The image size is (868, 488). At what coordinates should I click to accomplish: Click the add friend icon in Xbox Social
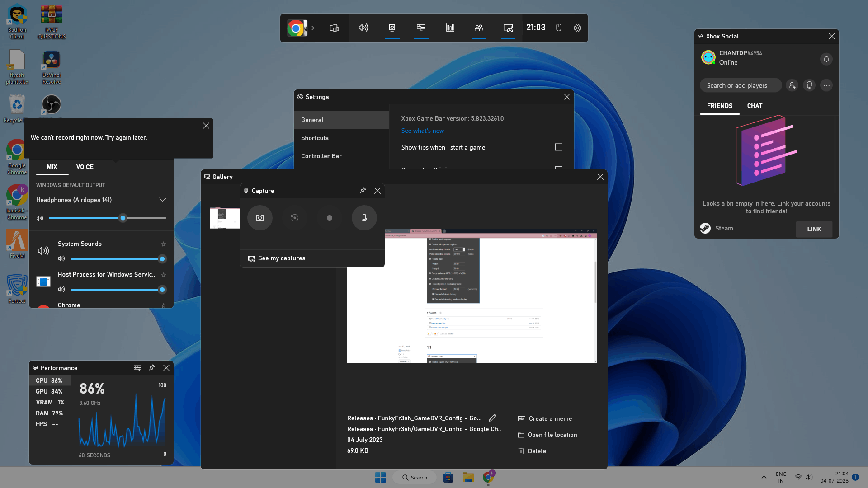pyautogui.click(x=792, y=85)
